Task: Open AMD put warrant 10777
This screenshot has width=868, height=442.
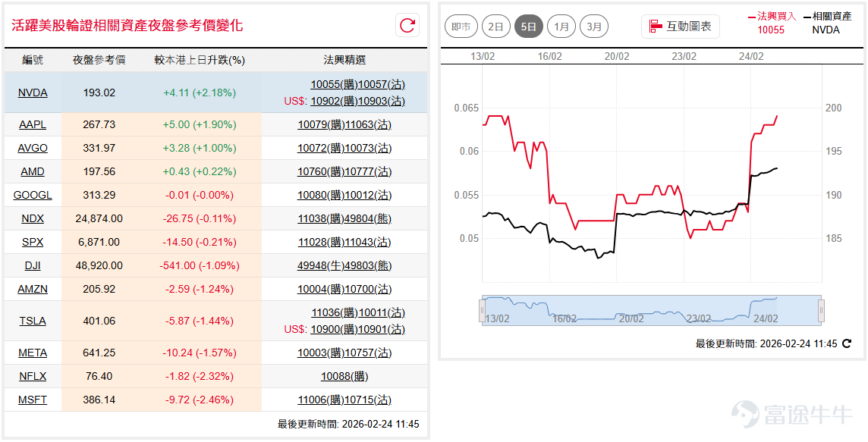Action: [x=368, y=171]
